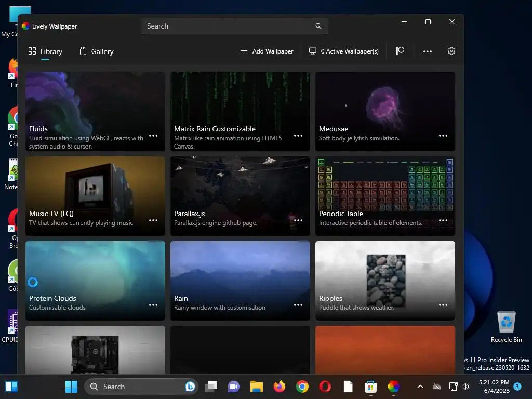The image size is (532, 399).
Task: Click the Lively Wallpaper app logo
Action: point(25,26)
